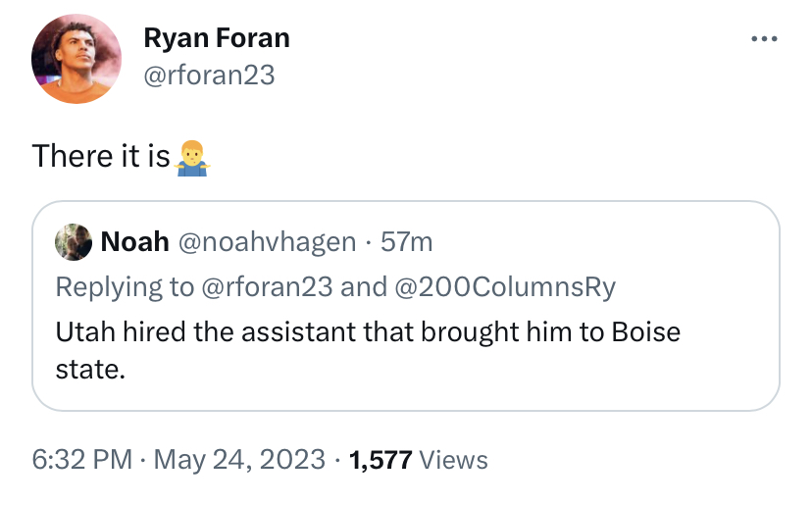Click the shrugging person emoji
The height and width of the screenshot is (505, 812).
(x=192, y=156)
